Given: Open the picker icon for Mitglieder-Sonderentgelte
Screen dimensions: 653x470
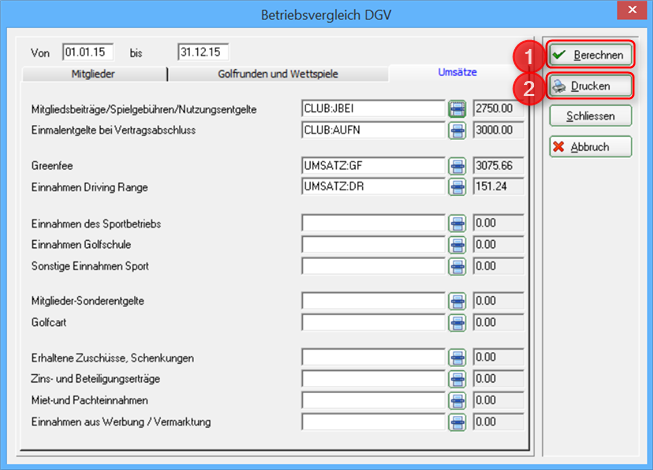Looking at the screenshot, I should tap(457, 301).
